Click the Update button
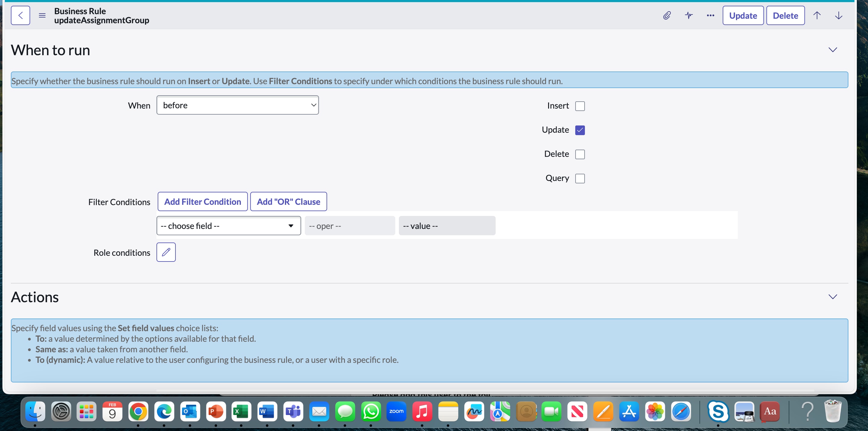Viewport: 868px width, 431px height. (x=743, y=15)
